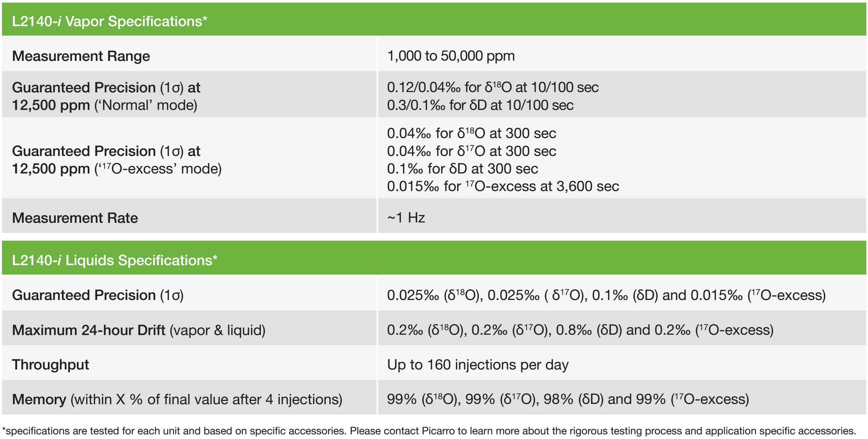Select the Throughput row label
The width and height of the screenshot is (868, 439).
point(51,365)
